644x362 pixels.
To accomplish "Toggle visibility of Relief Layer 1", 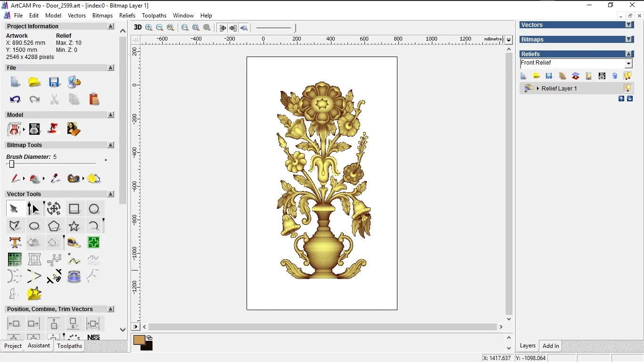I will [x=627, y=88].
